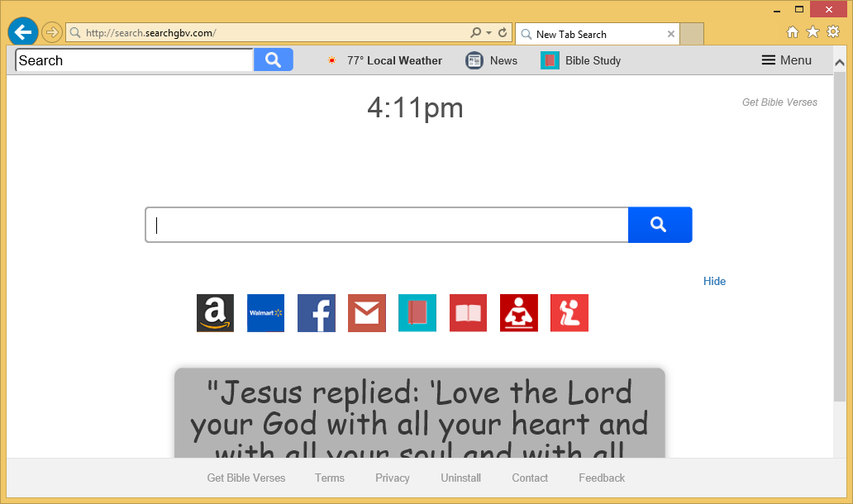Viewport: 853px width, 504px height.
Task: Click the vertical scrollbar thumb
Action: [840, 236]
